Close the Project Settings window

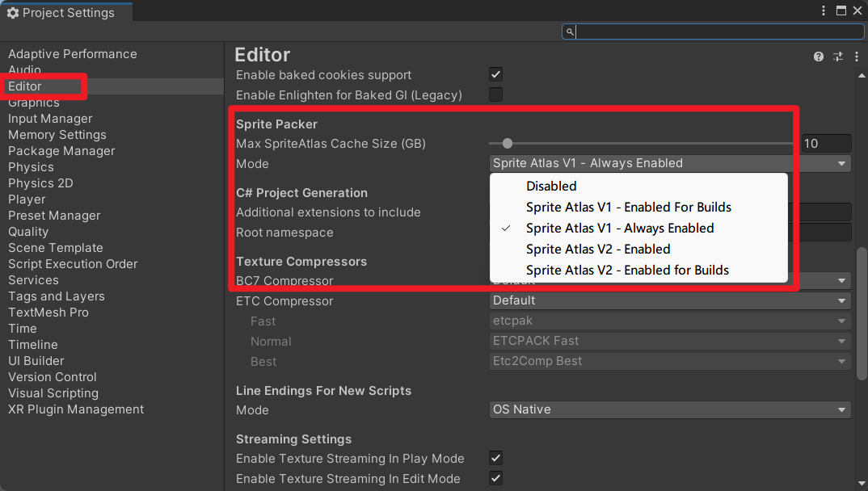coord(857,10)
